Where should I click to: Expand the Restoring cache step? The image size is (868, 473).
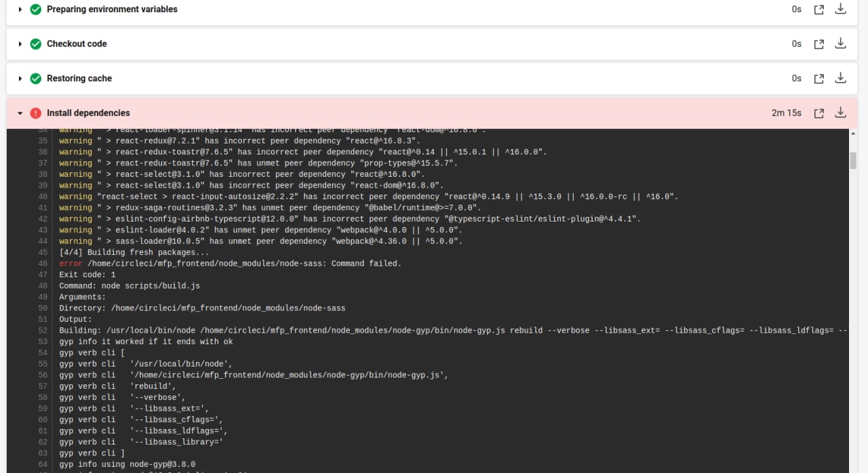point(20,79)
